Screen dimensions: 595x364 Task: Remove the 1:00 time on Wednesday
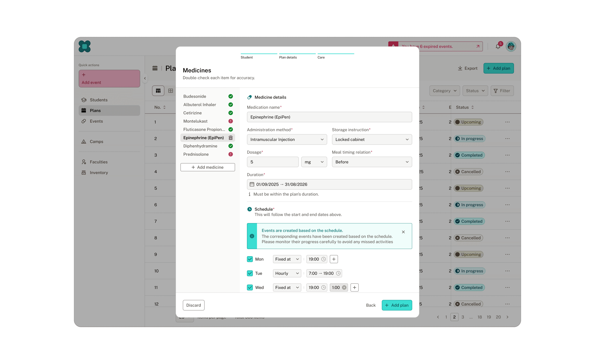pos(344,287)
